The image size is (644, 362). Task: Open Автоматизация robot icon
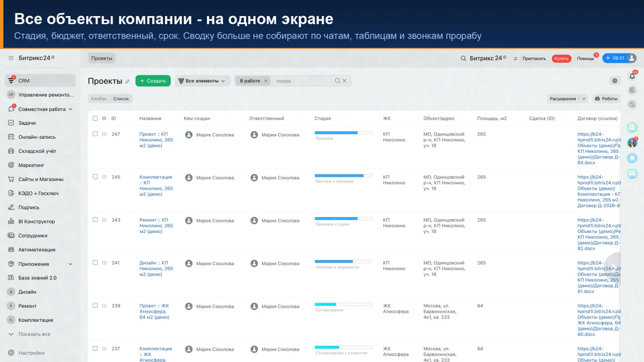pyautogui.click(x=11, y=250)
